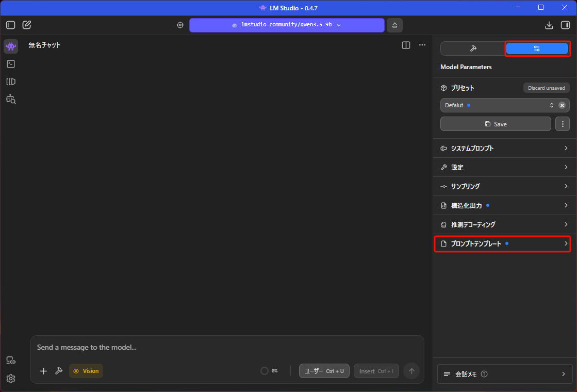Screen dimensions: 577x392
Task: Switch to the tools hammer tab
Action: click(x=473, y=48)
